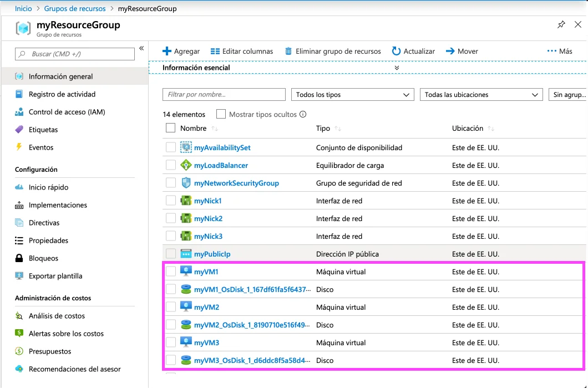Check the myNick1 row checkbox
The width and height of the screenshot is (588, 389).
click(171, 201)
